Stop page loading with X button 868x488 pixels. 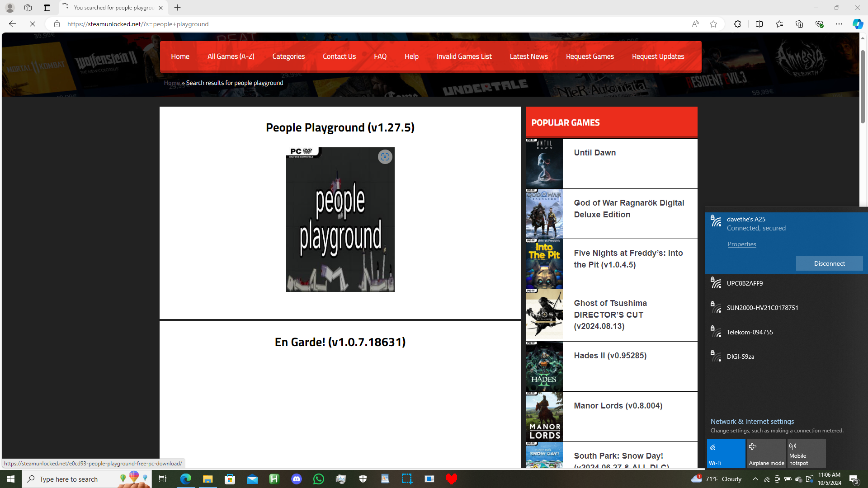point(33,24)
